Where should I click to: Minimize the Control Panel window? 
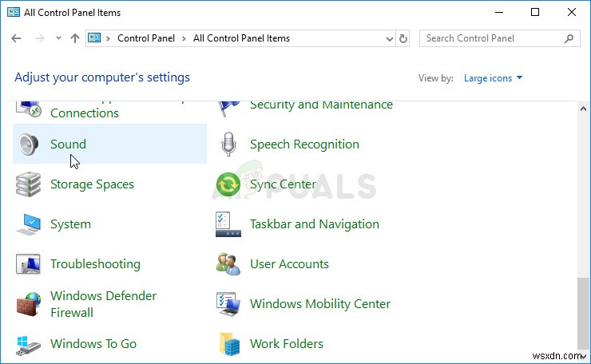[x=499, y=13]
